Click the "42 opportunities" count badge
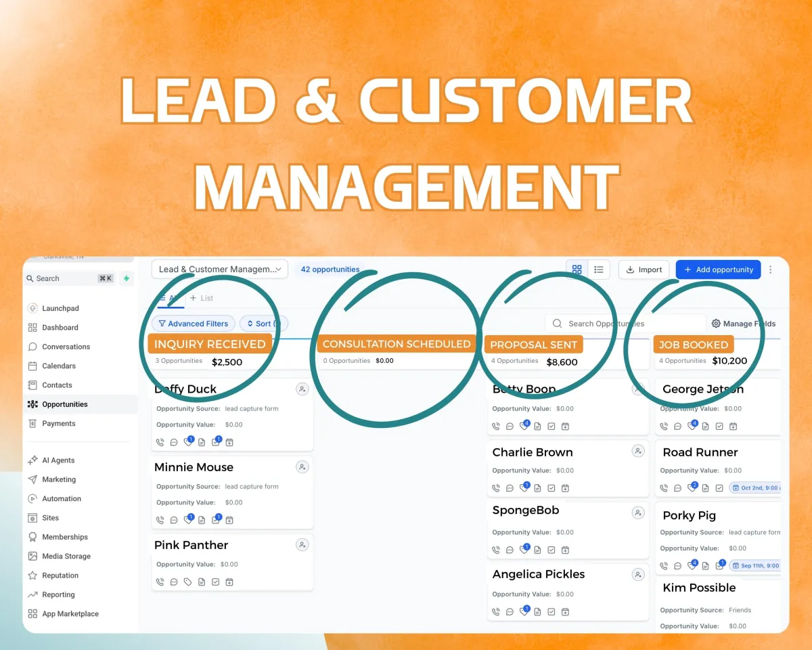 pyautogui.click(x=330, y=269)
